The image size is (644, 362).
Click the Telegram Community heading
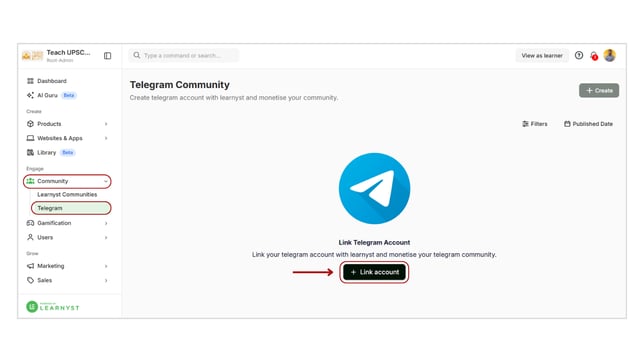[180, 85]
